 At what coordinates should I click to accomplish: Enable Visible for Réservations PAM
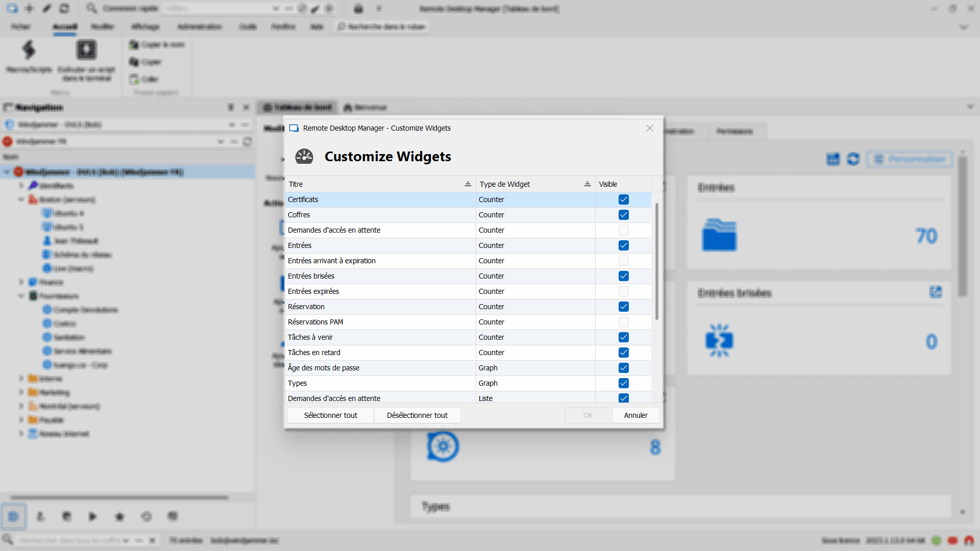[623, 322]
